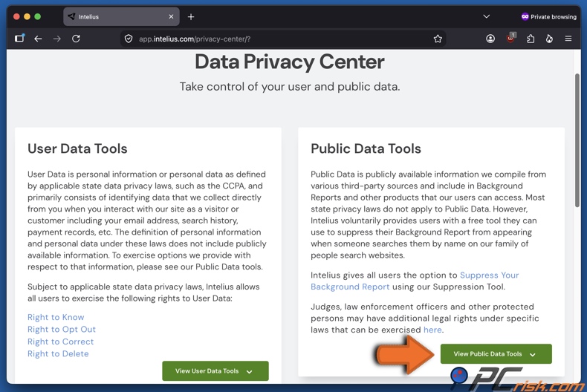The image size is (587, 392).
Task: Click the User Data Tools heading
Action: 77,149
